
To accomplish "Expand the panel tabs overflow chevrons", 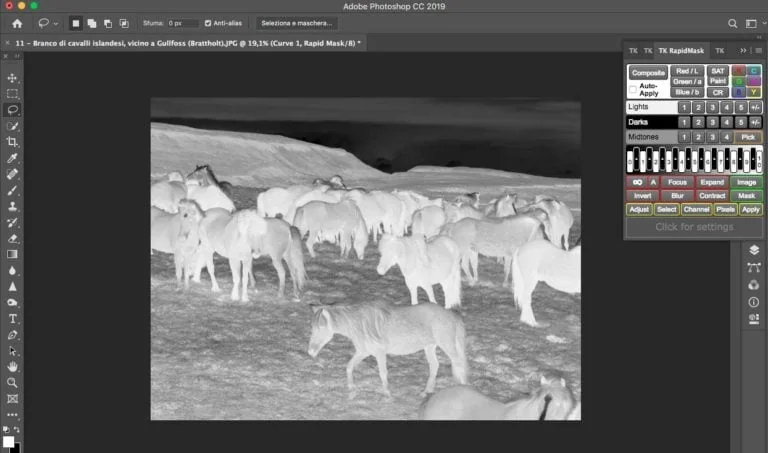I will click(x=743, y=50).
